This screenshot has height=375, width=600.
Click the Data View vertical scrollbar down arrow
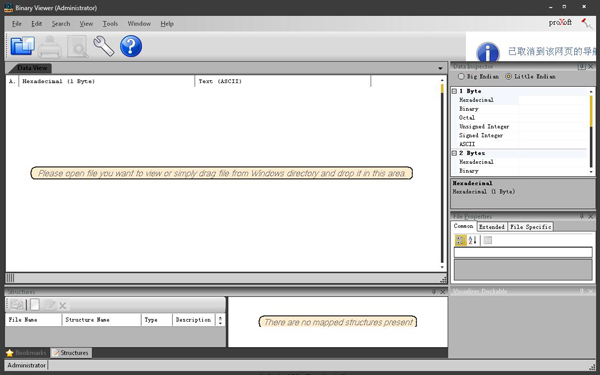click(442, 267)
